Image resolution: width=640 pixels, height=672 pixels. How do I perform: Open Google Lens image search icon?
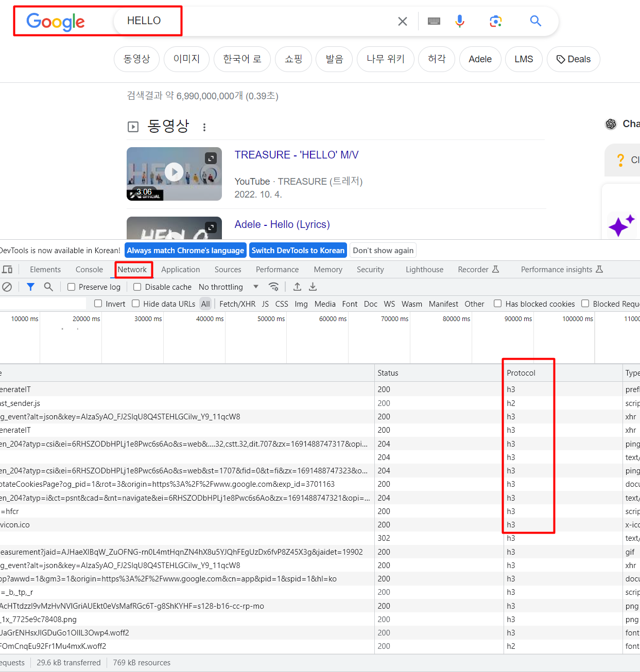pyautogui.click(x=496, y=21)
